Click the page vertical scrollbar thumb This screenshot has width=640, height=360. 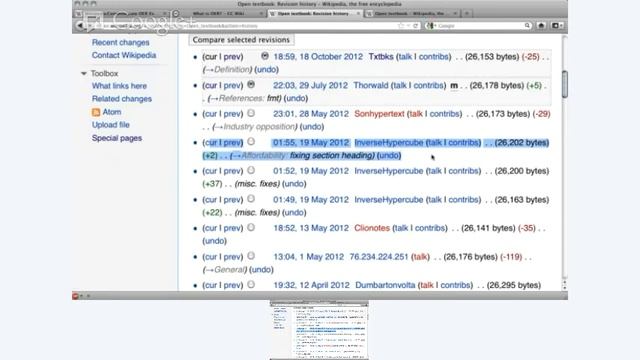pyautogui.click(x=564, y=84)
